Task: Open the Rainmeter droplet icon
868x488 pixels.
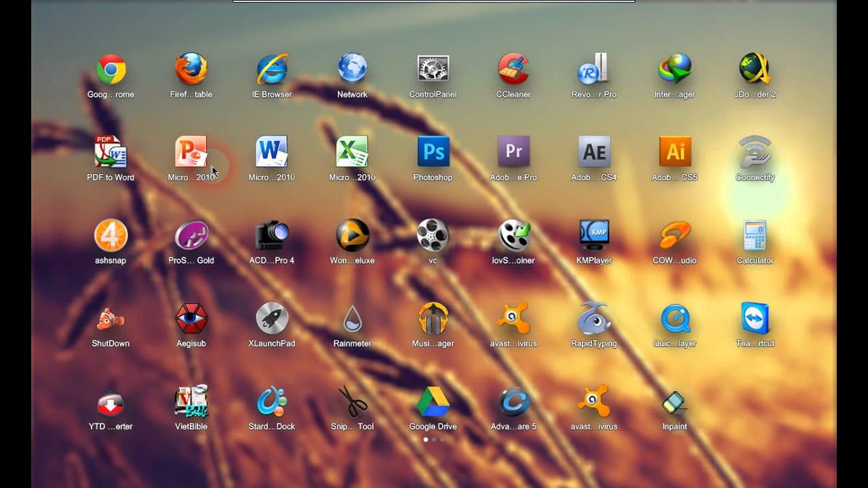Action: click(x=352, y=318)
